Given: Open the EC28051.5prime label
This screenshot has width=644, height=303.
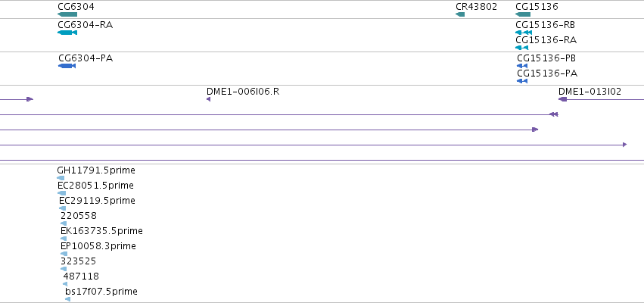Looking at the screenshot, I should [95, 186].
